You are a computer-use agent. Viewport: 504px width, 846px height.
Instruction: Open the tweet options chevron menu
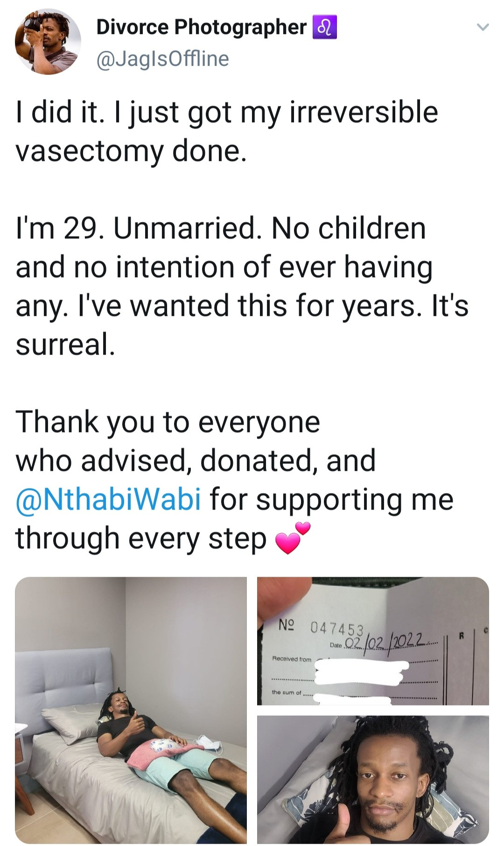482,28
